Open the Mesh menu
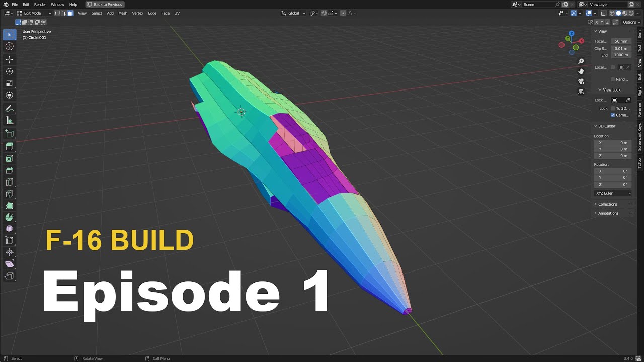 (x=123, y=13)
